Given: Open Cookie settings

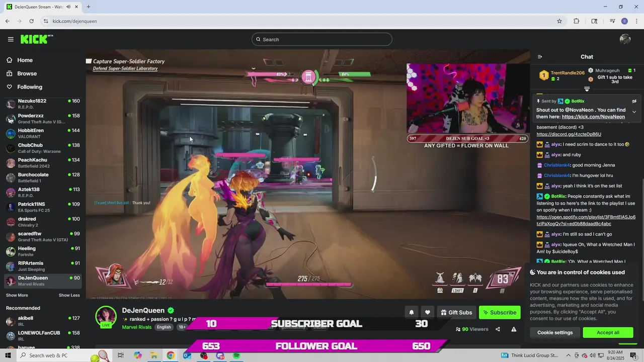Looking at the screenshot, I should [555, 332].
